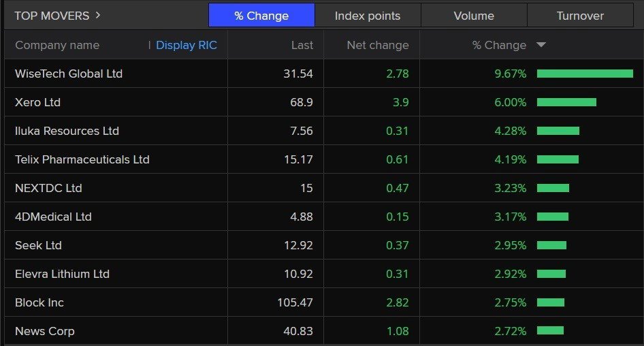Viewport: 644px width, 346px height.
Task: Sort by Company name column header
Action: [57, 45]
